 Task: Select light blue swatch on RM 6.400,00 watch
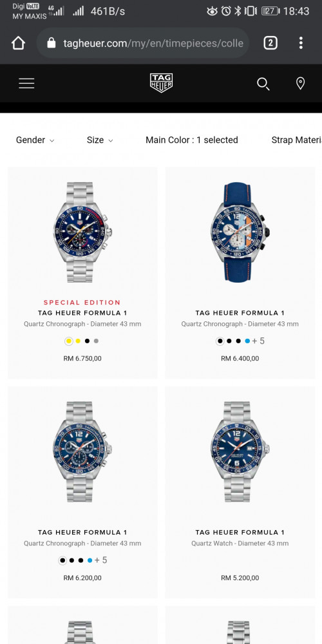coord(247,341)
